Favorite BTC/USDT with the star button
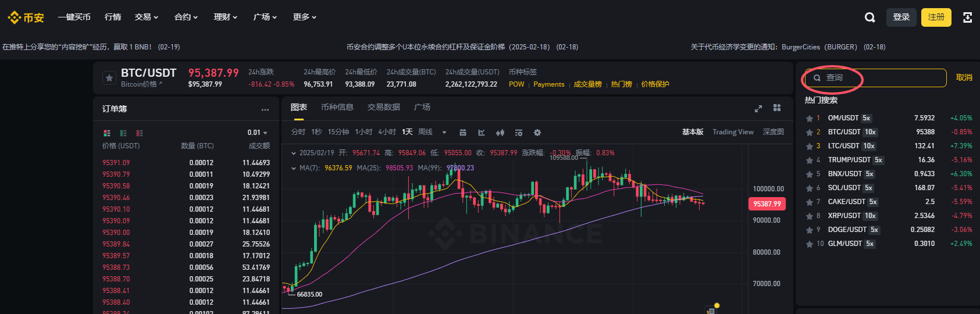This screenshot has height=314, width=980. (x=109, y=78)
